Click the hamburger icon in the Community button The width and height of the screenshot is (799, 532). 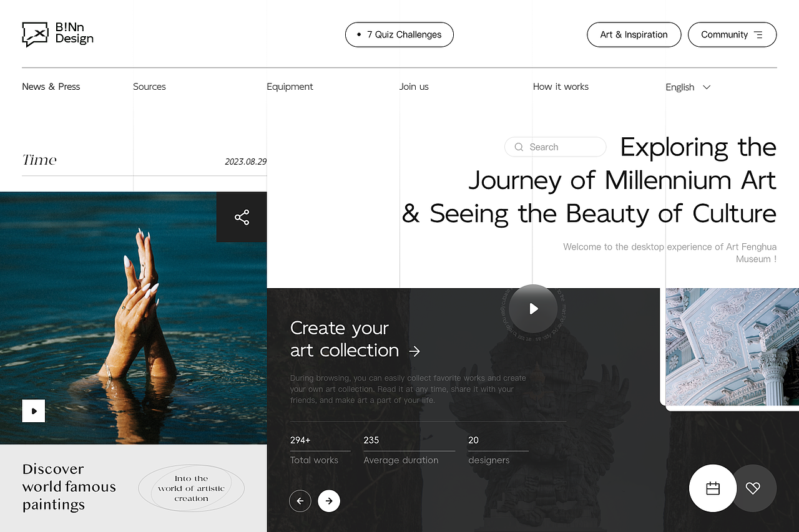coord(758,35)
